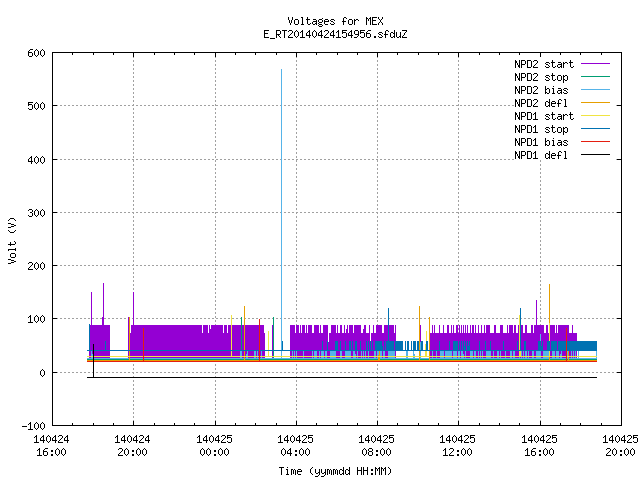Screen dimensions: 640x480
Task: Select the NPD1 start legend label
Action: click(x=544, y=116)
